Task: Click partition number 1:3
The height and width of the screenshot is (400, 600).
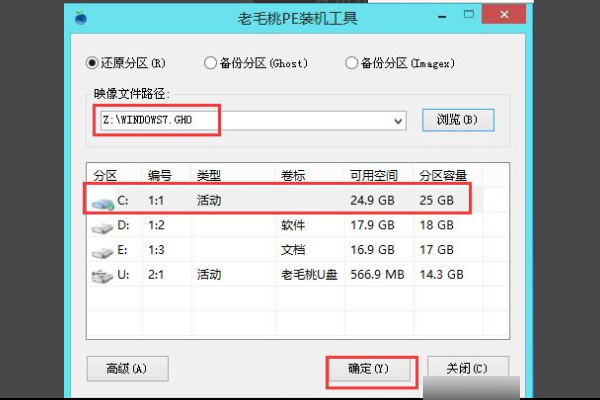Action: [156, 250]
